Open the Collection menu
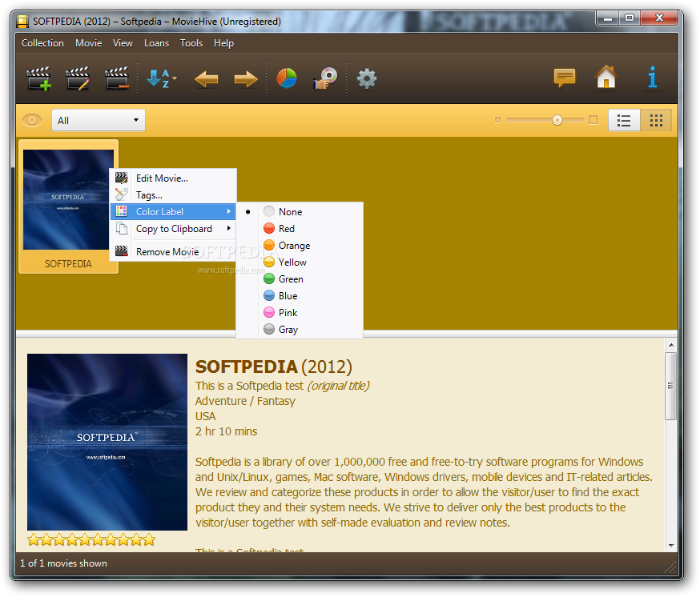 [x=43, y=43]
